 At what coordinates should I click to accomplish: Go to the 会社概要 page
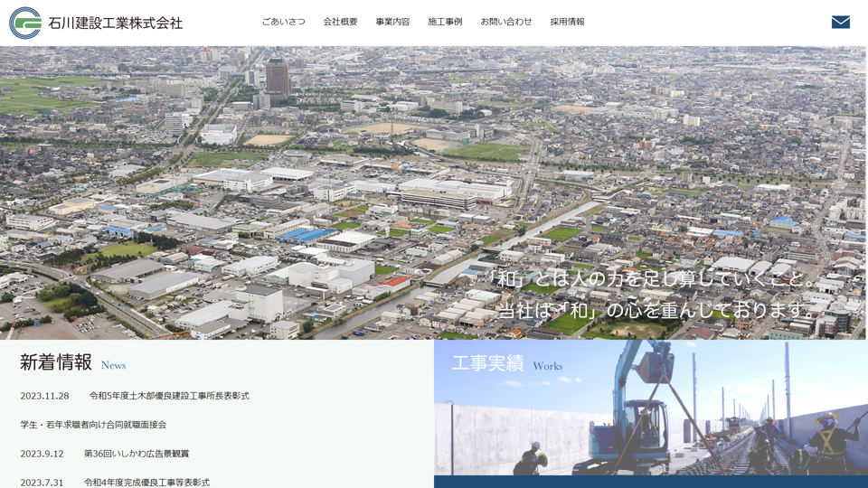[x=340, y=22]
